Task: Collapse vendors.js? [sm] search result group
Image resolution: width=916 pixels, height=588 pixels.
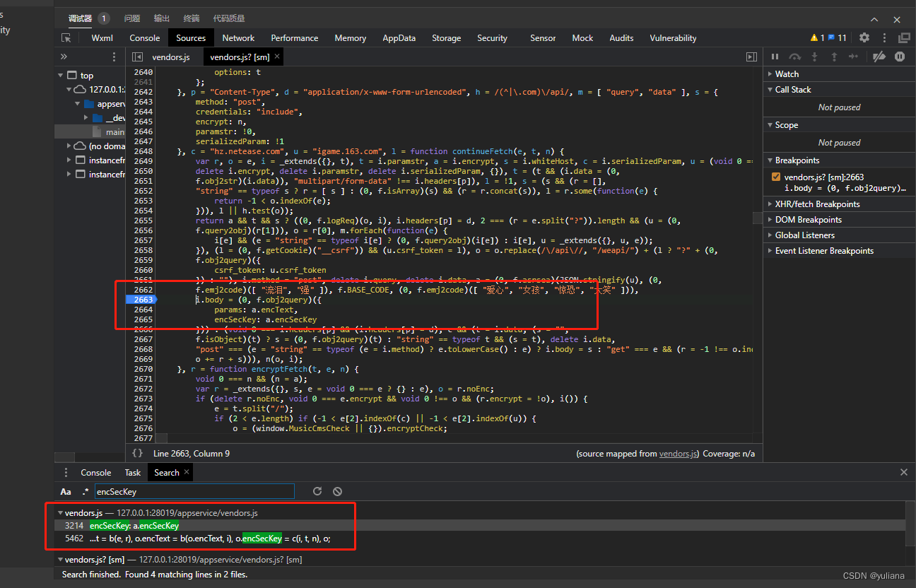Action: click(60, 559)
